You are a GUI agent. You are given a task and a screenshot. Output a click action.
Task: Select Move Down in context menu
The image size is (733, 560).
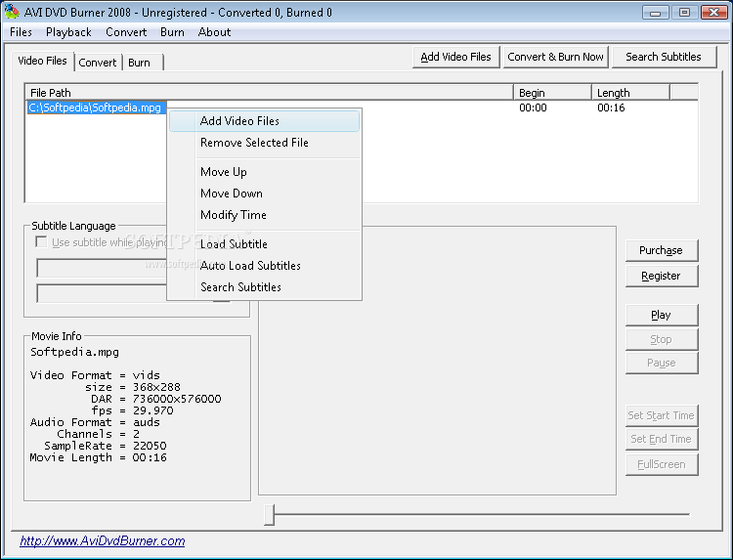pyautogui.click(x=265, y=194)
